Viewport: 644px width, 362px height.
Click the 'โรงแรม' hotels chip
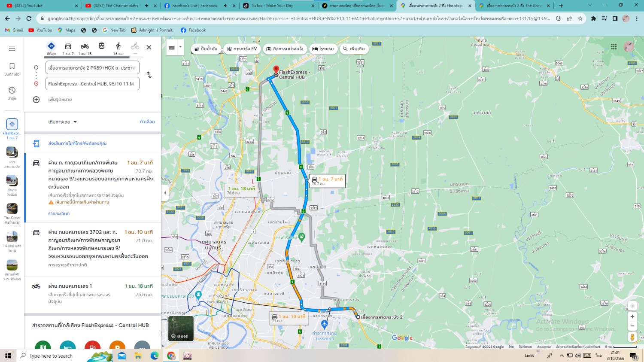[323, 49]
